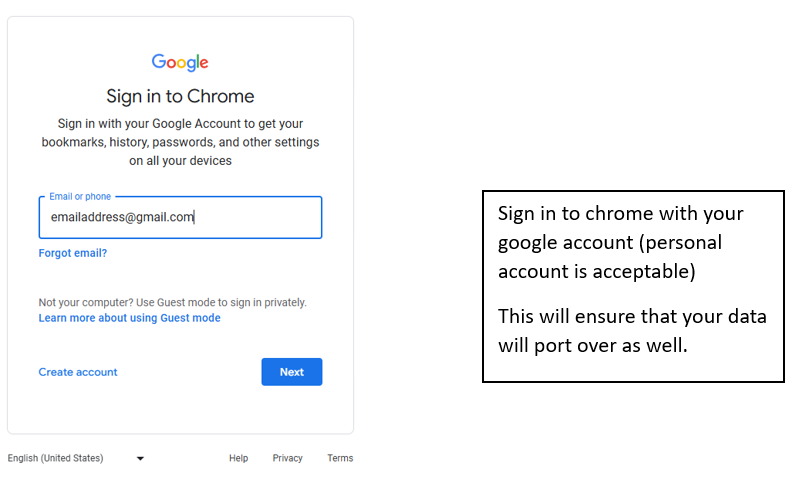Viewport: 804px width, 504px height.
Task: Click the Sign in to Chrome heading
Action: [x=180, y=96]
